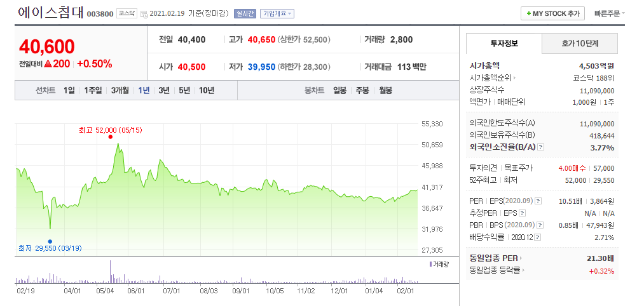Switch to the 호가10단계 tab
Screen dimensions: 644x306
click(580, 43)
